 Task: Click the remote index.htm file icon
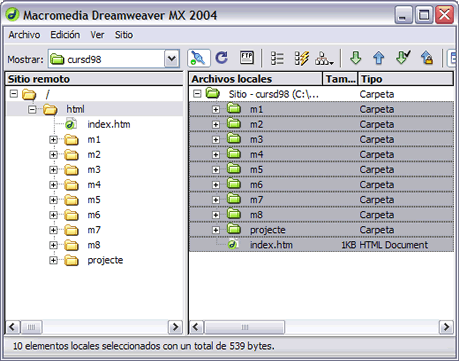click(x=71, y=124)
